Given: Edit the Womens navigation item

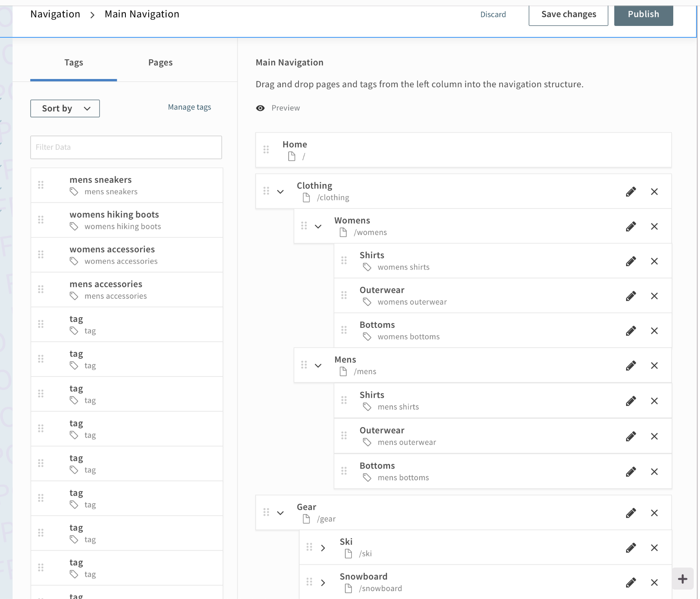Looking at the screenshot, I should pyautogui.click(x=631, y=226).
